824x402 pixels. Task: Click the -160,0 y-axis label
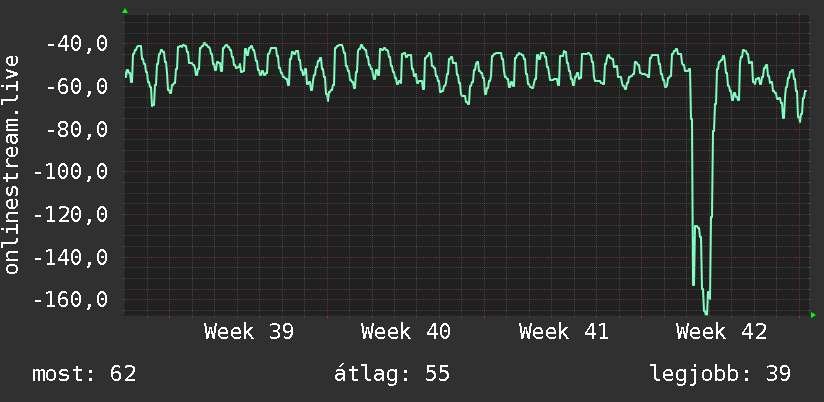(71, 300)
